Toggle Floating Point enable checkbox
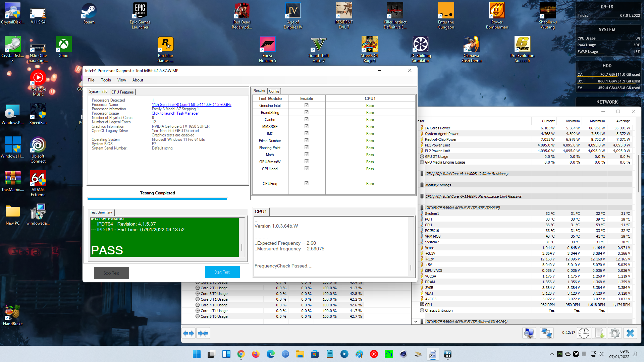This screenshot has height=362, width=644. point(306,147)
